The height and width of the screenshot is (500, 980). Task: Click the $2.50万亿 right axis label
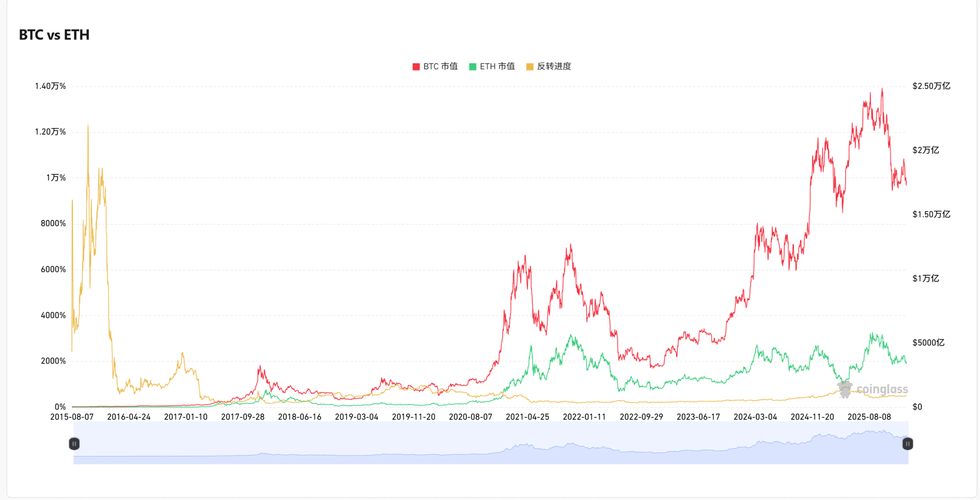pyautogui.click(x=931, y=86)
